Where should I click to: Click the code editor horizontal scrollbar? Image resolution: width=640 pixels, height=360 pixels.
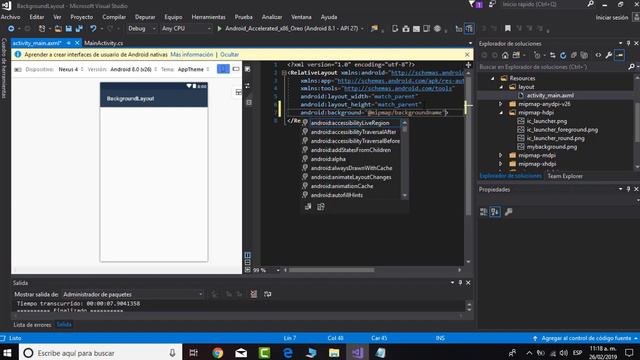click(x=331, y=270)
